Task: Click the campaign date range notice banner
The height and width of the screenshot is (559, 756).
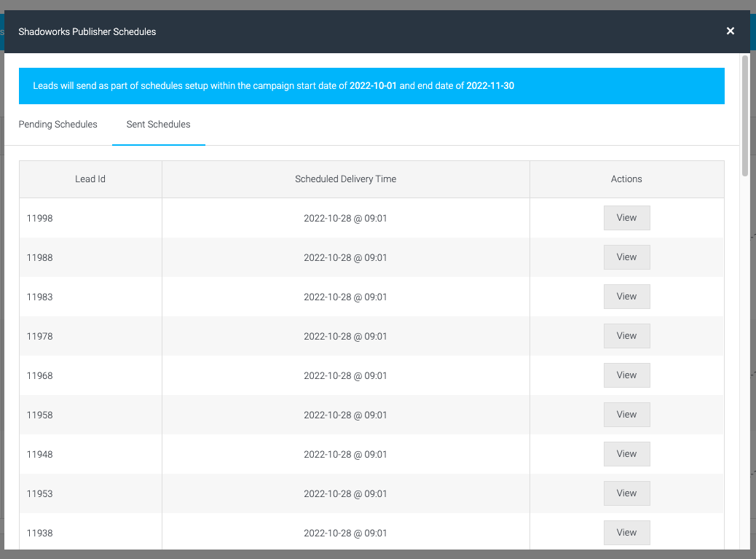Action: [371, 85]
